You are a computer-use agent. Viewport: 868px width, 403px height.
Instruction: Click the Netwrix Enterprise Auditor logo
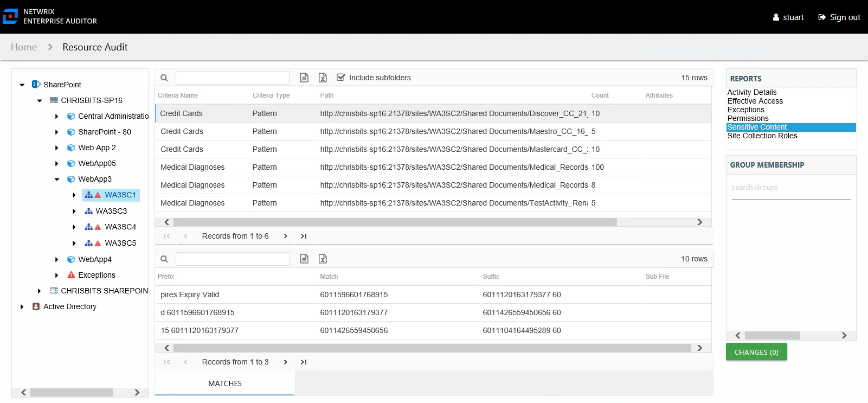click(10, 17)
